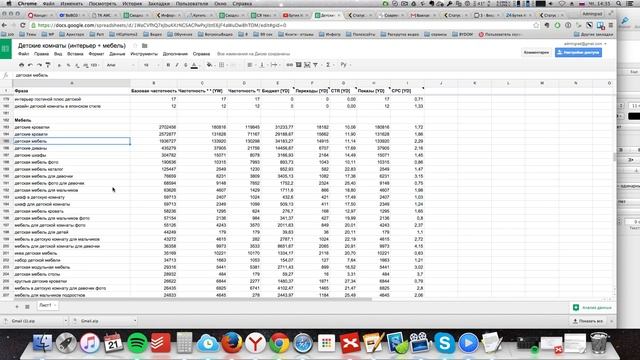Click the Анализ данных explore button
The height and width of the screenshot is (360, 640).
[592, 308]
